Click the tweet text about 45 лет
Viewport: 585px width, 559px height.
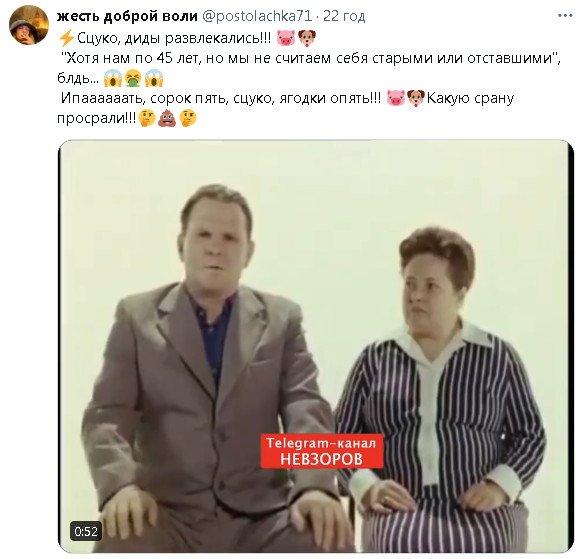tap(309, 59)
